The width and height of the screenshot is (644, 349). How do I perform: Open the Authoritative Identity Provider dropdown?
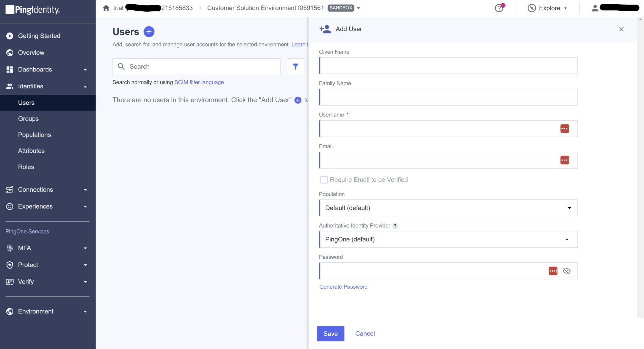[x=567, y=239]
